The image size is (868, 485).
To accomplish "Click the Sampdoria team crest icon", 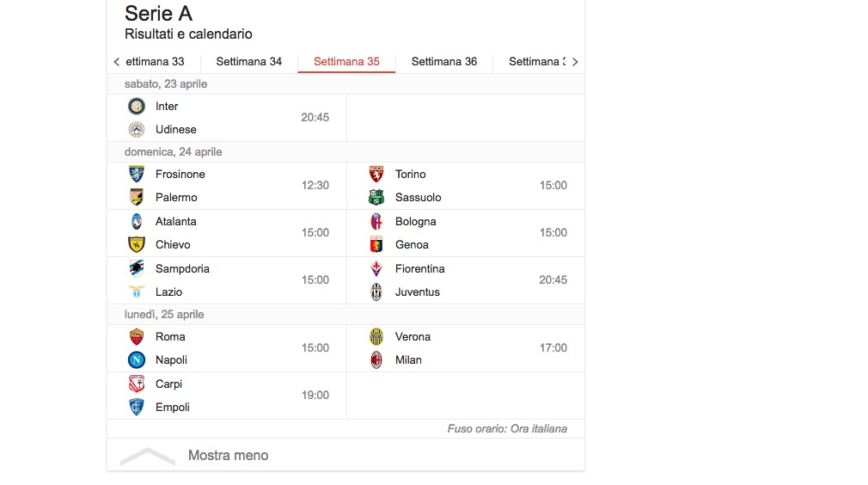I will 136,268.
